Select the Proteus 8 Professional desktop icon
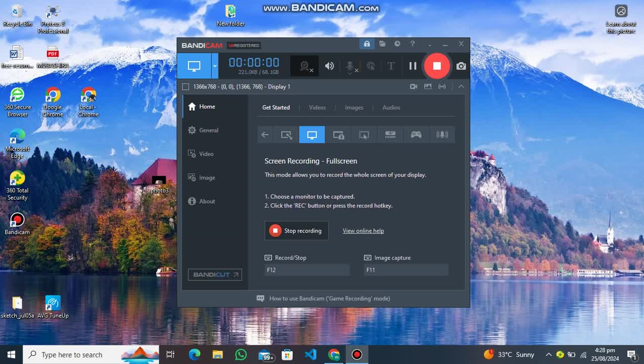 (53, 19)
